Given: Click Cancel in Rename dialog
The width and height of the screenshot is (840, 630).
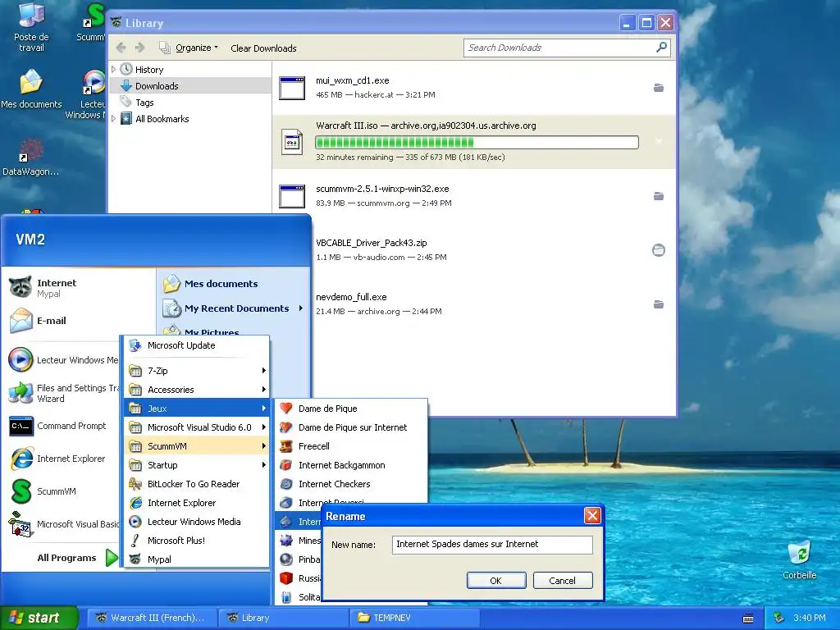Looking at the screenshot, I should pos(563,580).
